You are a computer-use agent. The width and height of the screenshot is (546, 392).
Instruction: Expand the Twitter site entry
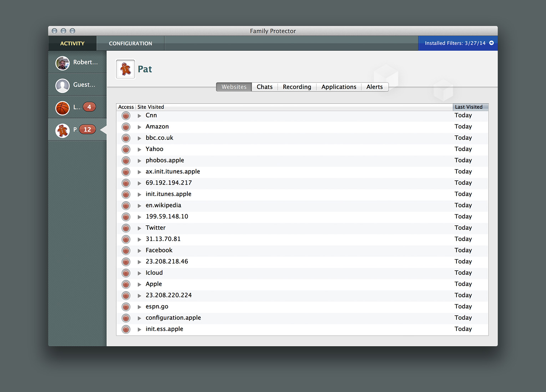140,228
